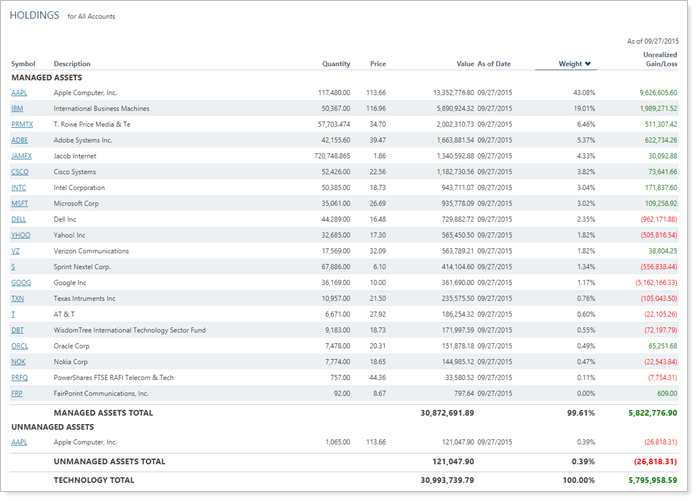This screenshot has height=501, width=697.
Task: Select the NOK symbol link
Action: pyautogui.click(x=18, y=362)
